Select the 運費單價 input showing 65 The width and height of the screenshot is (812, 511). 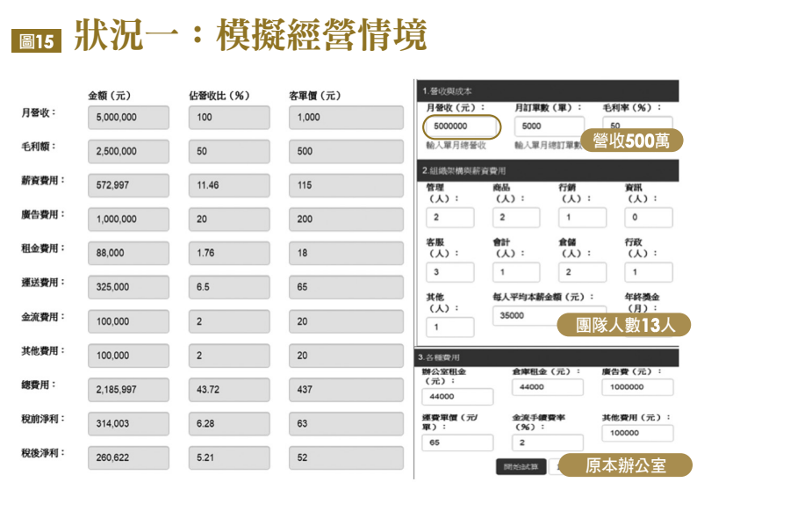point(457,443)
